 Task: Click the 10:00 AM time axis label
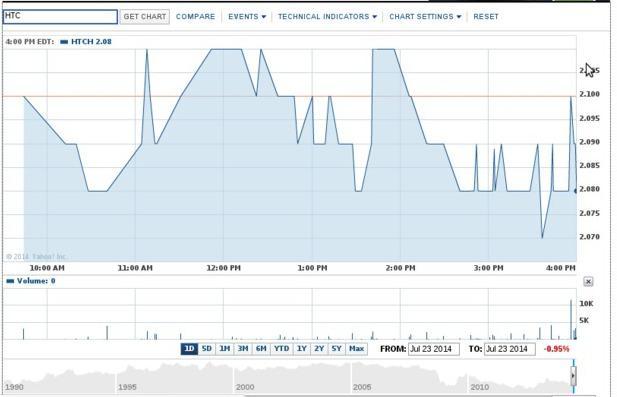[x=47, y=268]
